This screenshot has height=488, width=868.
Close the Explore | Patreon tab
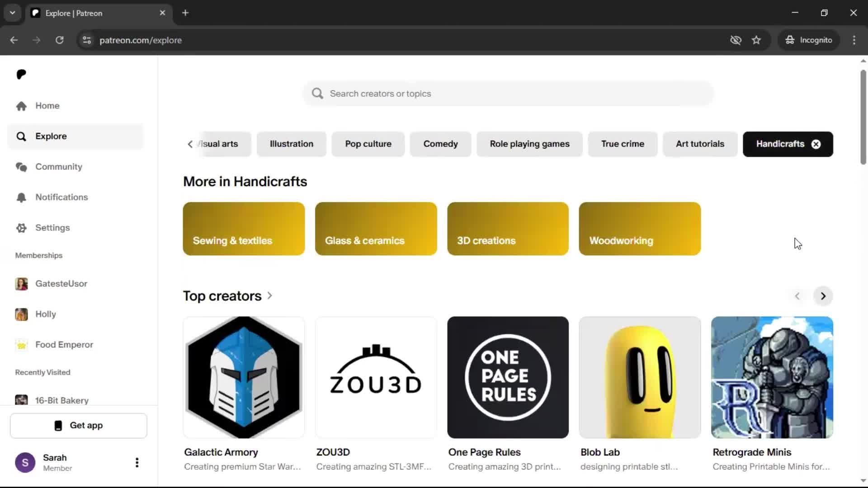(162, 13)
